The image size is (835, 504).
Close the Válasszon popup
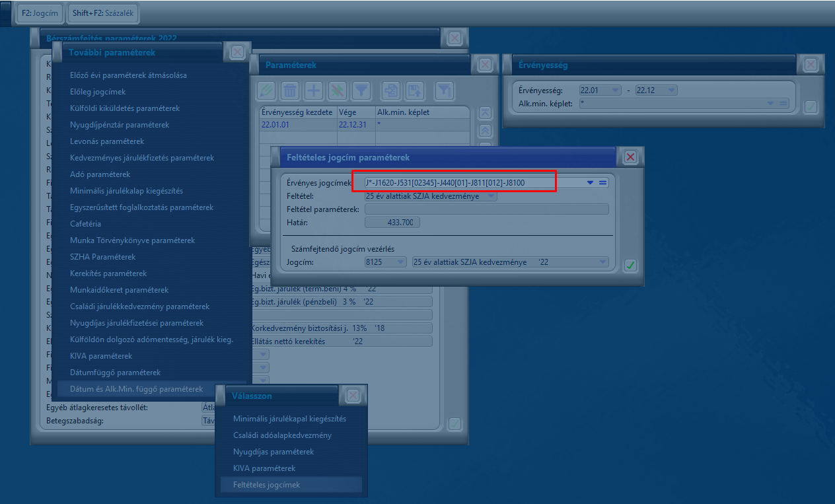coord(353,395)
